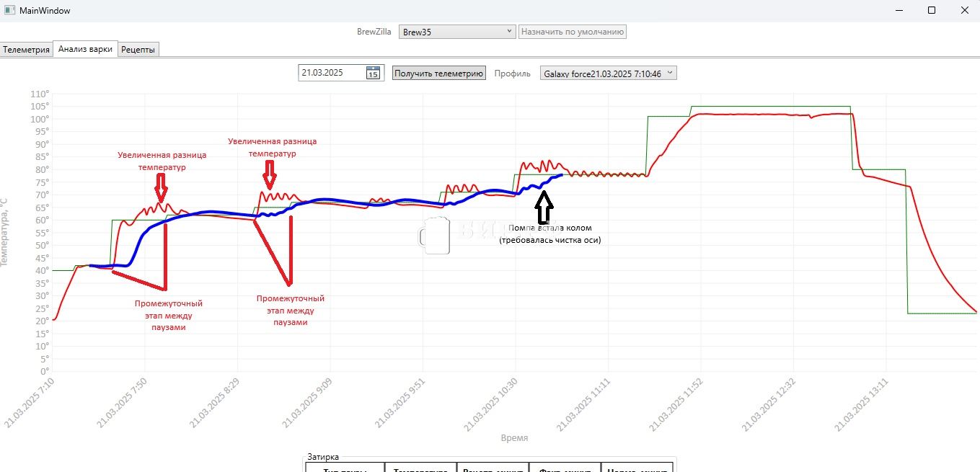Open the Рецепты tab
Screen dimensions: 980x472
(x=138, y=50)
